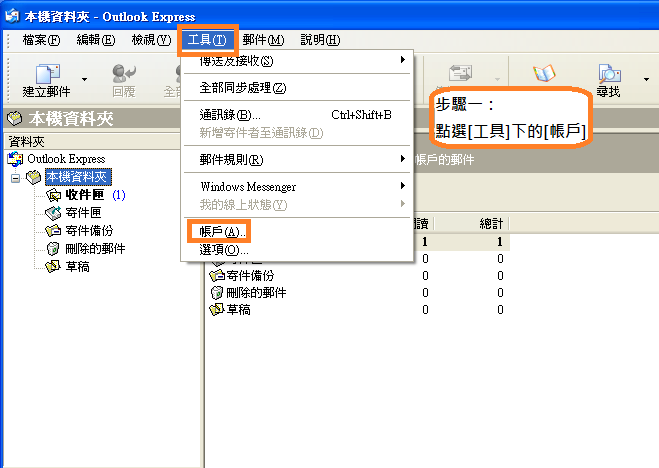Select Outlook Express root in folder tree
The height and width of the screenshot is (468, 659).
[x=66, y=159]
